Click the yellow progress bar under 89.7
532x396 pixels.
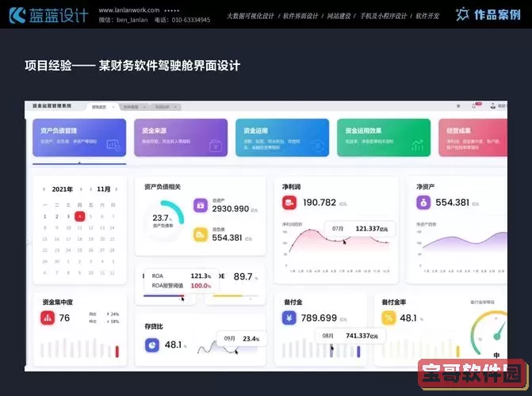tap(234, 295)
